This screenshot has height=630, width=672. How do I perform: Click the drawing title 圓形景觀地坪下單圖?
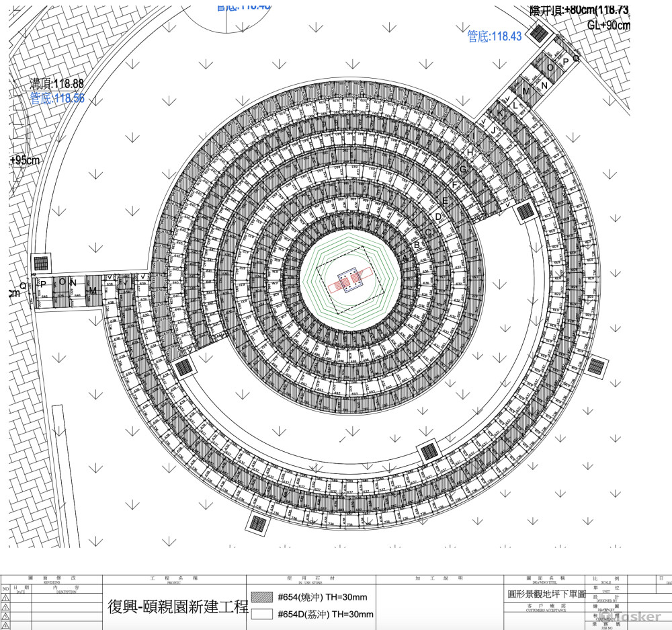[x=546, y=595]
